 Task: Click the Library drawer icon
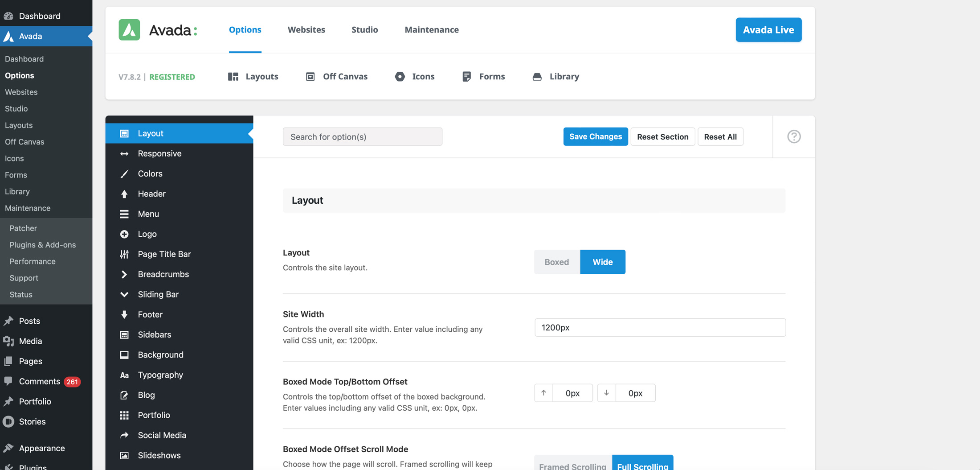tap(537, 77)
